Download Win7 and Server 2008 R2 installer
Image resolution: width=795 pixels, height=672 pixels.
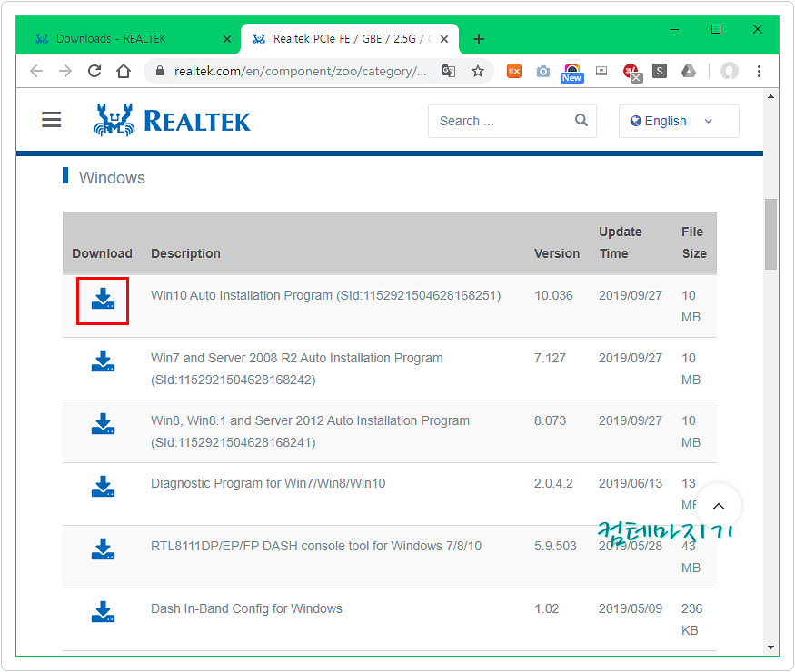[103, 361]
